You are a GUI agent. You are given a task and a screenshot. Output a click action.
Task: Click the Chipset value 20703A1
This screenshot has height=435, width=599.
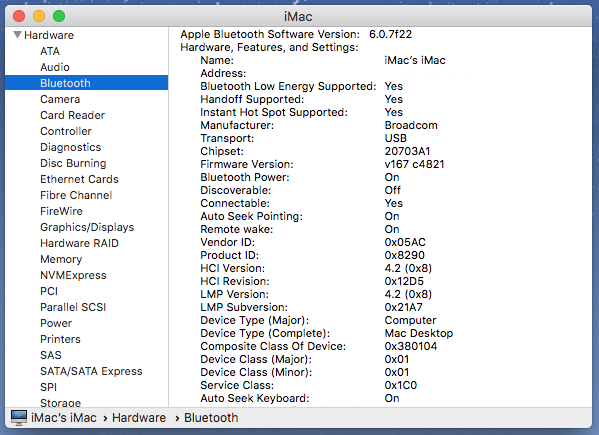[407, 151]
